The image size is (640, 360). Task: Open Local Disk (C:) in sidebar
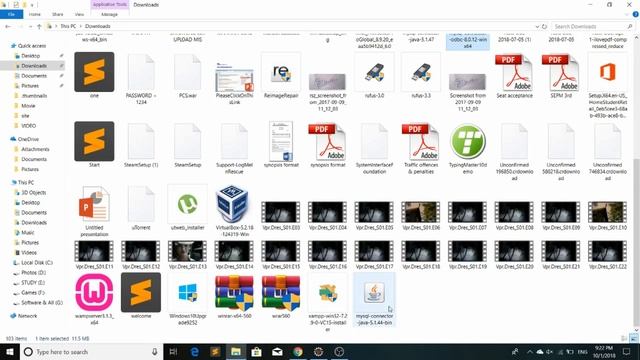(37, 262)
